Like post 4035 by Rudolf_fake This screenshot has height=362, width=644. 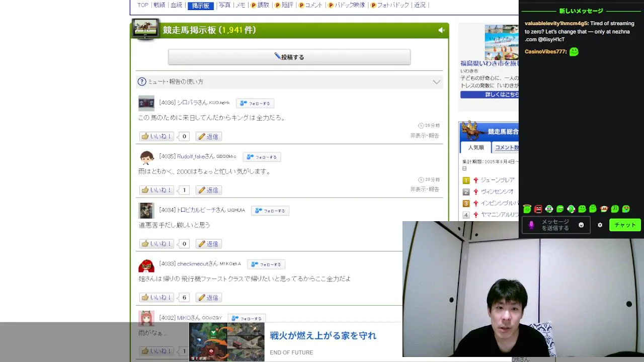156,190
